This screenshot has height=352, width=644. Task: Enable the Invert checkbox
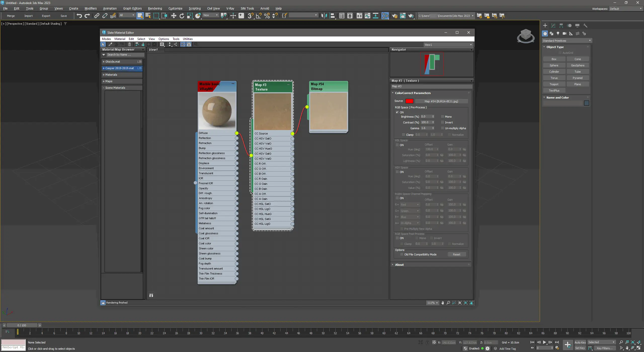pyautogui.click(x=442, y=122)
